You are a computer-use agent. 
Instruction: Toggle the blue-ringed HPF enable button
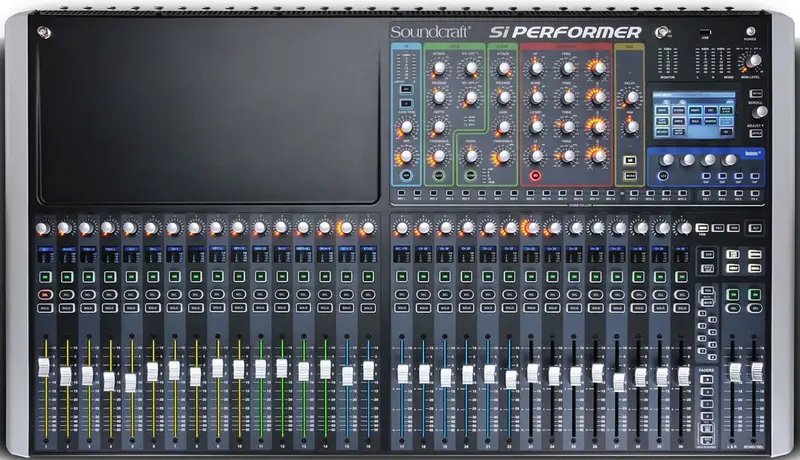[406, 175]
